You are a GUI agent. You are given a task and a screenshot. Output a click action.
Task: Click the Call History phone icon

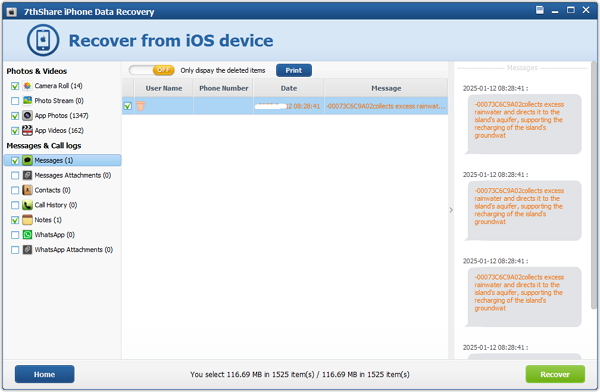click(x=27, y=205)
